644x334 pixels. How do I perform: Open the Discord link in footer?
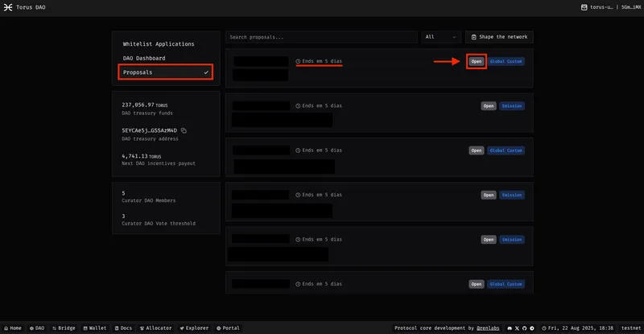click(510, 328)
